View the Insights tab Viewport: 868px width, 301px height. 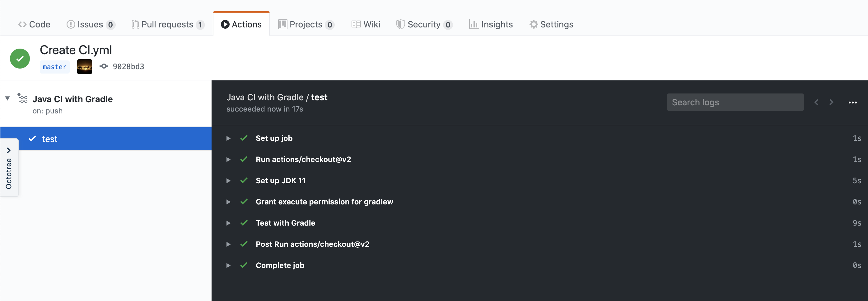[491, 24]
